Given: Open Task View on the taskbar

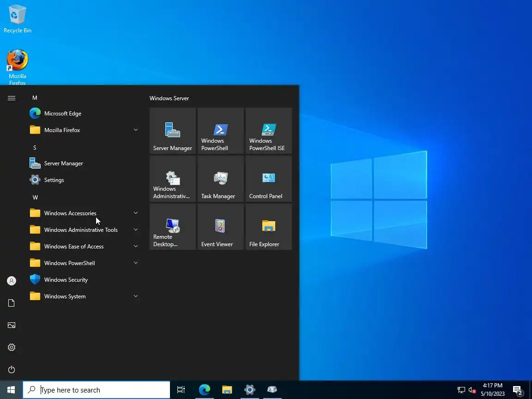Looking at the screenshot, I should coord(181,390).
